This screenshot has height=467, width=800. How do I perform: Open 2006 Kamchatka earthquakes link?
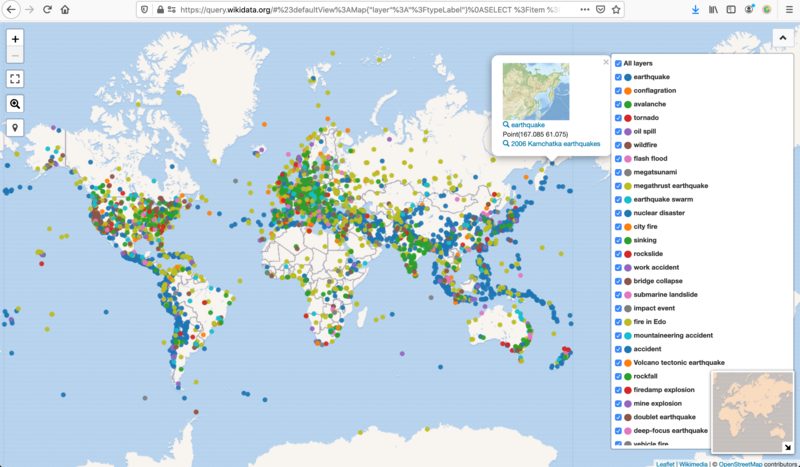click(x=555, y=144)
